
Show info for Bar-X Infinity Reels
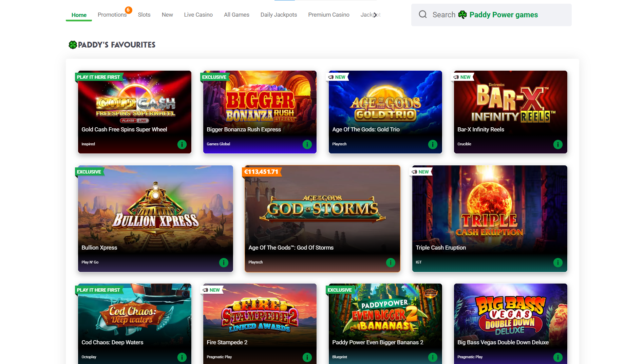tap(558, 144)
